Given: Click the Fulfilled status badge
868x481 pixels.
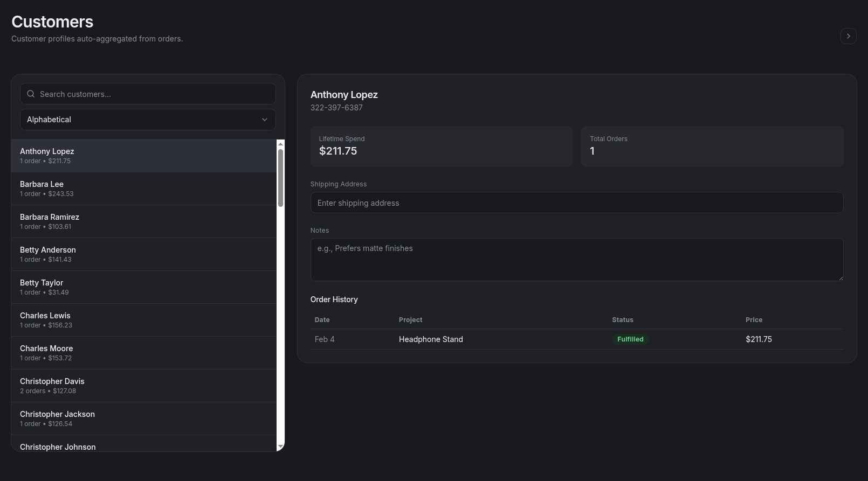Looking at the screenshot, I should pyautogui.click(x=630, y=339).
